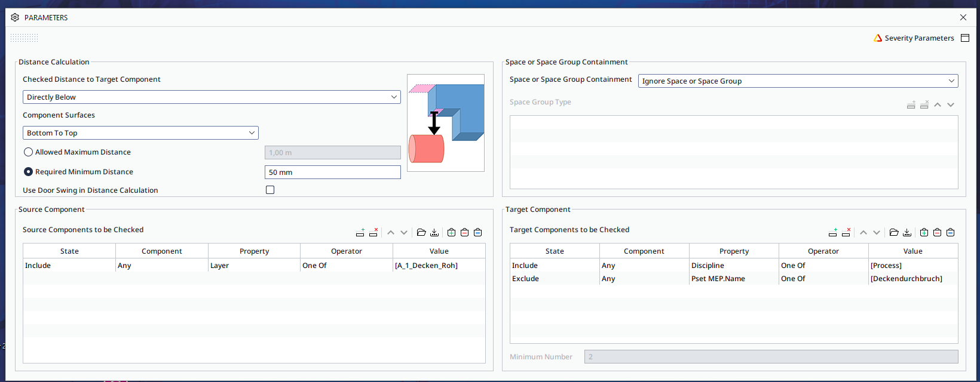Move Source Components row down
This screenshot has height=382, width=980.
[404, 233]
